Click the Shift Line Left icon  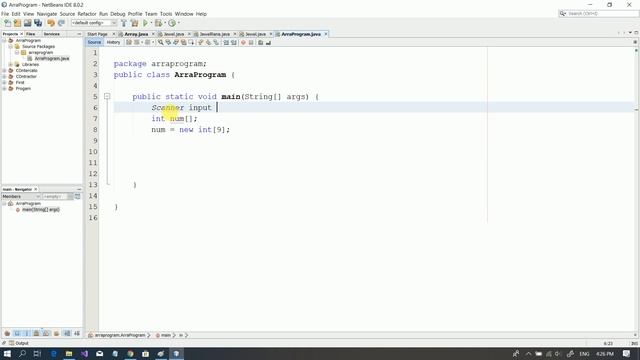pos(226,42)
